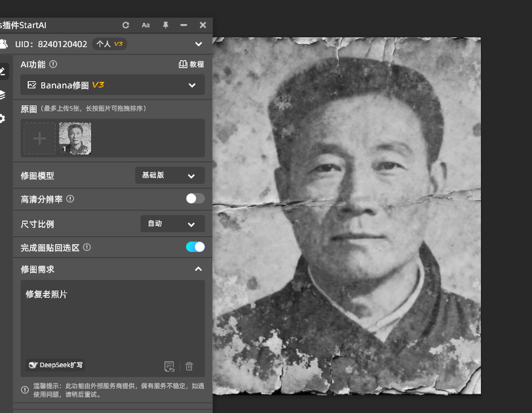Click the plus box to add image
532x413 pixels.
pyautogui.click(x=40, y=138)
